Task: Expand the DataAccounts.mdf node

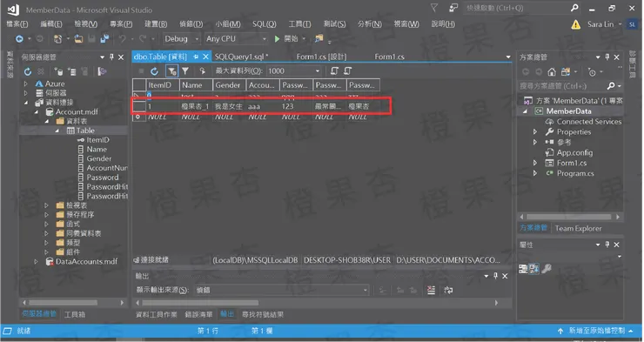Action: pos(37,261)
